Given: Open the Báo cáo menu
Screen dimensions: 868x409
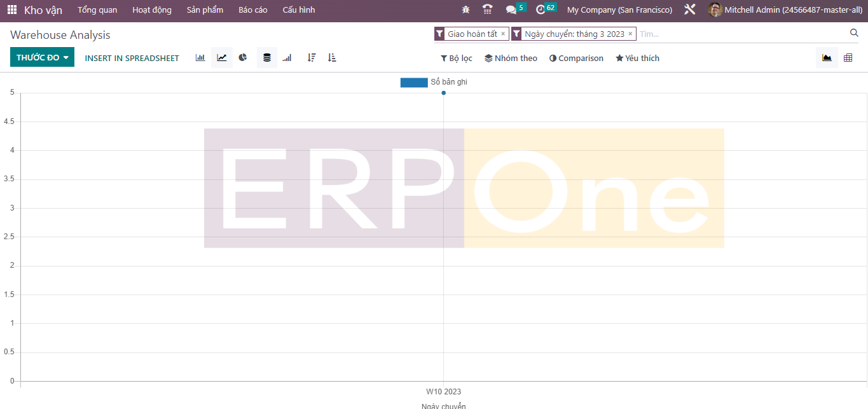Looking at the screenshot, I should (x=252, y=10).
